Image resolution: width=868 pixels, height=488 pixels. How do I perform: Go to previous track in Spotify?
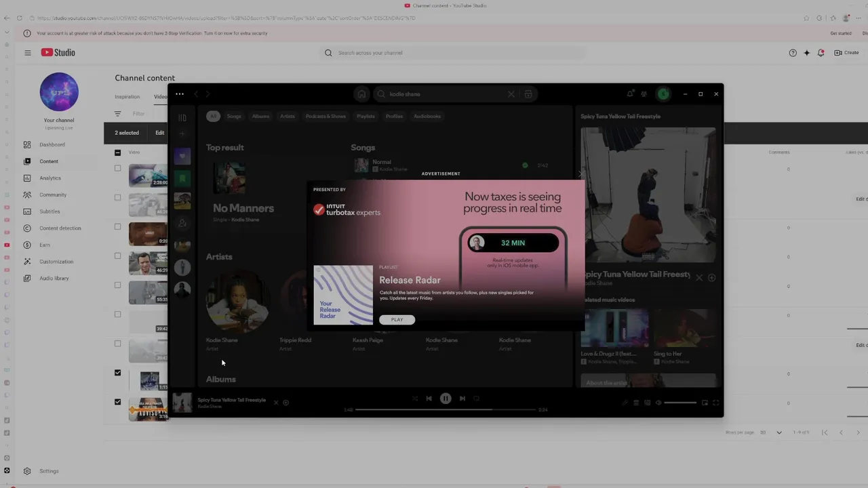(429, 399)
